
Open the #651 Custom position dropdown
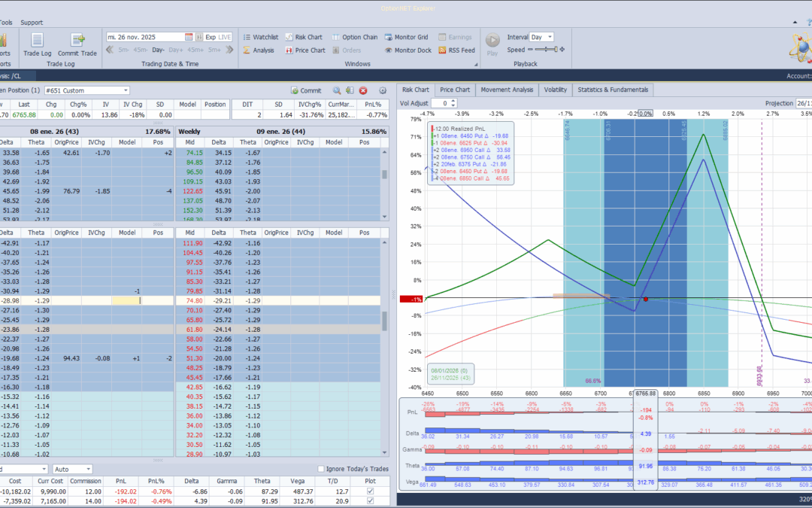point(126,90)
